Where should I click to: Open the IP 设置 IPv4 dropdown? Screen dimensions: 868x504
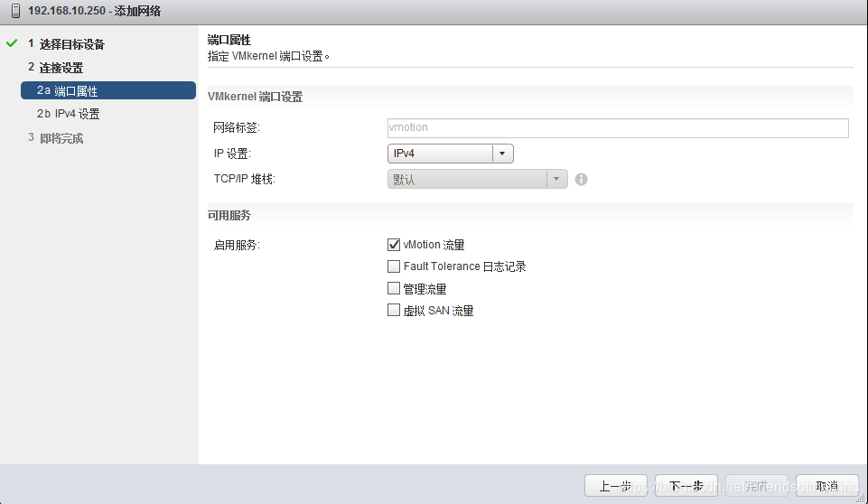tap(450, 154)
